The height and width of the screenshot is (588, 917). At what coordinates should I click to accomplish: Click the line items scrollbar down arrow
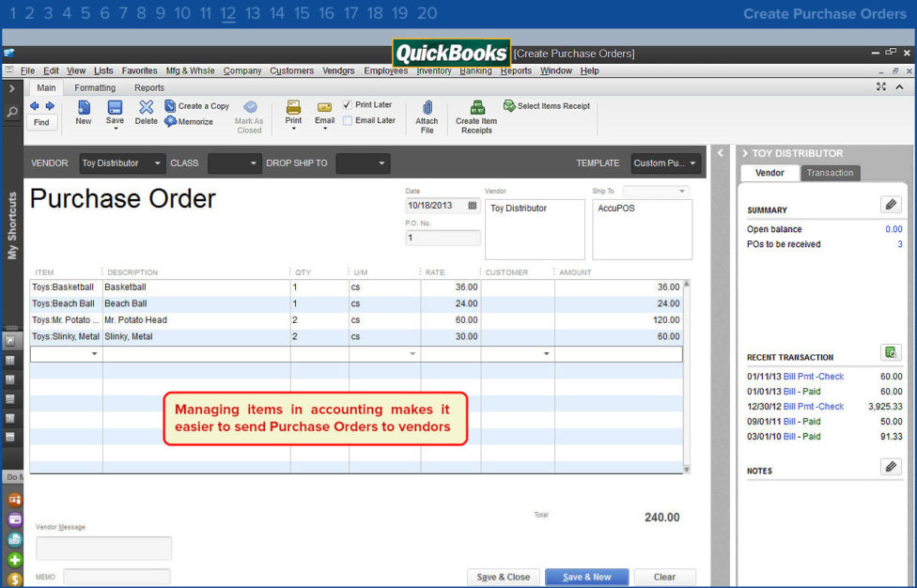(687, 469)
